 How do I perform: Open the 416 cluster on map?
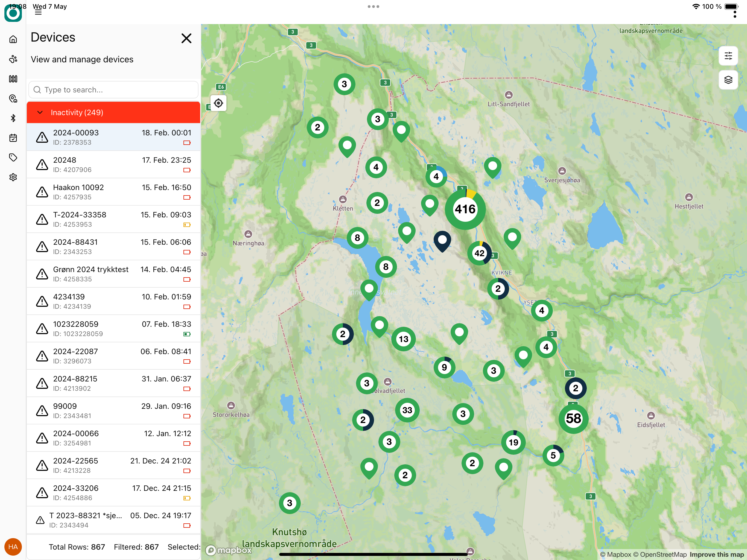point(465,209)
